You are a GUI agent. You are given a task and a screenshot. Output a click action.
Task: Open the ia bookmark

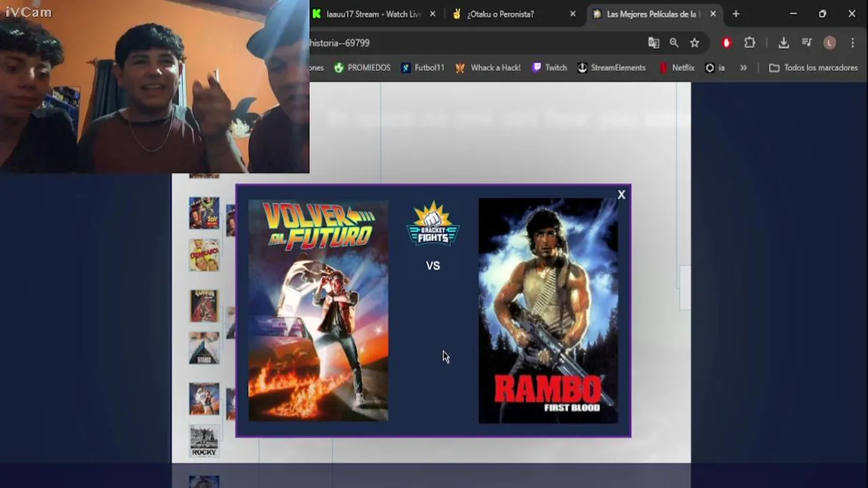[715, 68]
